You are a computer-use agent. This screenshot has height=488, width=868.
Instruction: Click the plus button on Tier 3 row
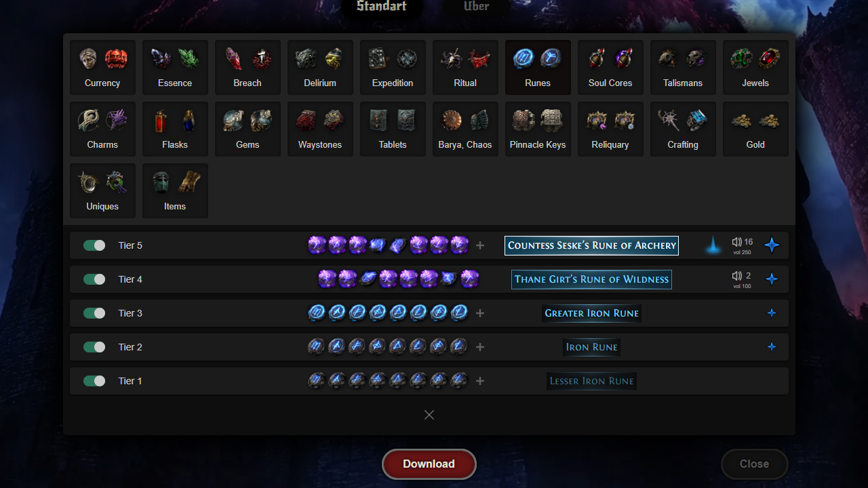480,313
